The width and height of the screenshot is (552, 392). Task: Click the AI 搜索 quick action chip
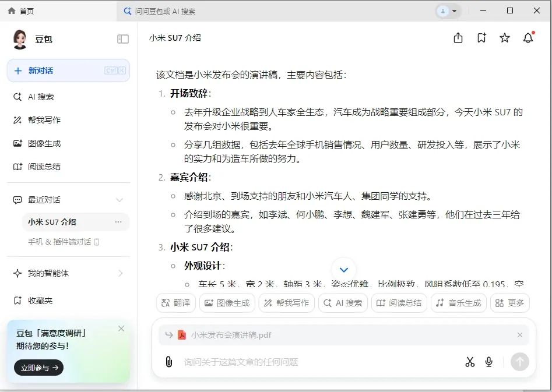click(x=343, y=303)
